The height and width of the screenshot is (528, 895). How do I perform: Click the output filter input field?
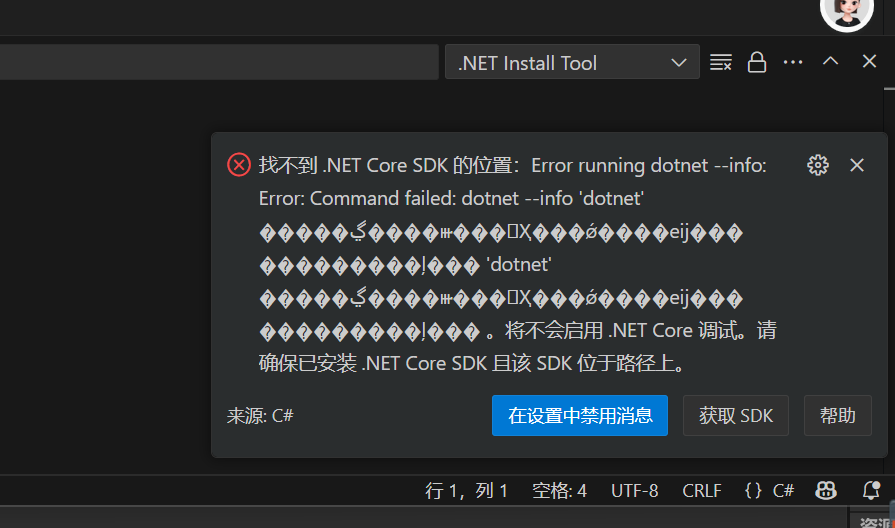(x=219, y=62)
